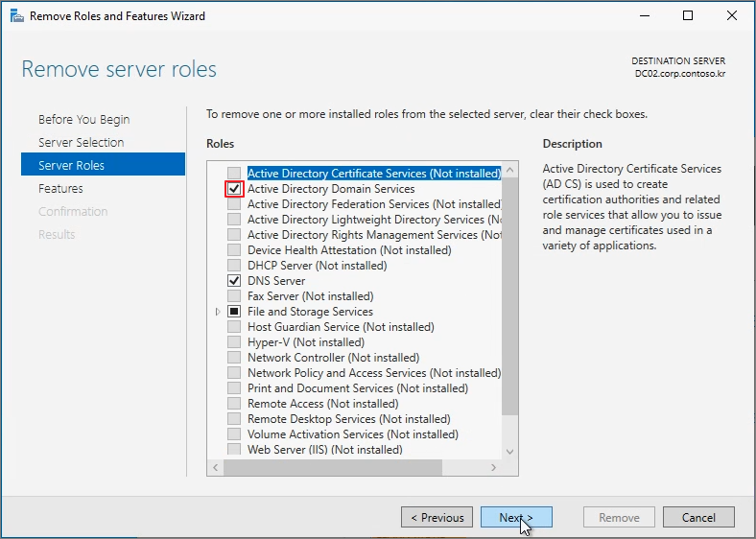Click the scroll up arrow of roles list
This screenshot has width=756, height=539.
point(510,170)
